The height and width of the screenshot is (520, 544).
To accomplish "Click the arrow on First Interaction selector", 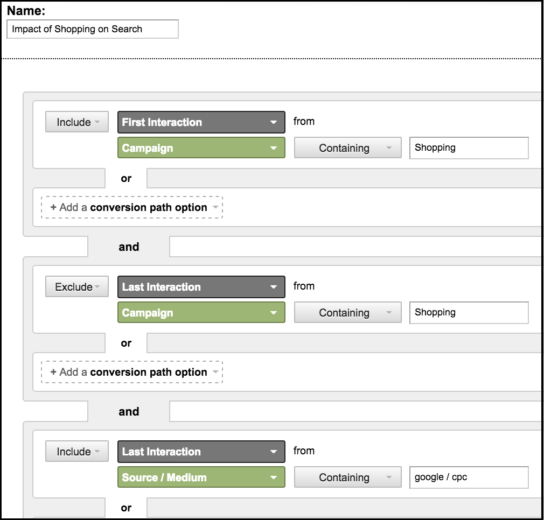I will click(x=273, y=122).
